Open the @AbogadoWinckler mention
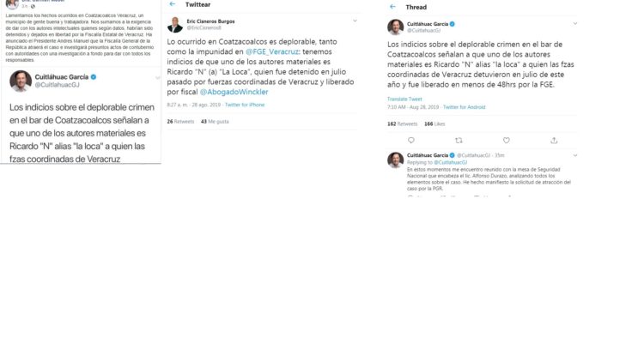 pyautogui.click(x=234, y=92)
